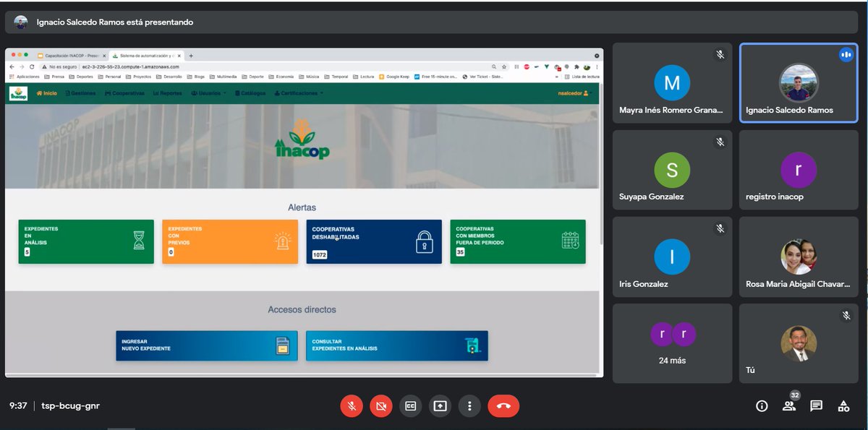Select Ignacio Salcedo Ramos participant tile

pyautogui.click(x=799, y=83)
